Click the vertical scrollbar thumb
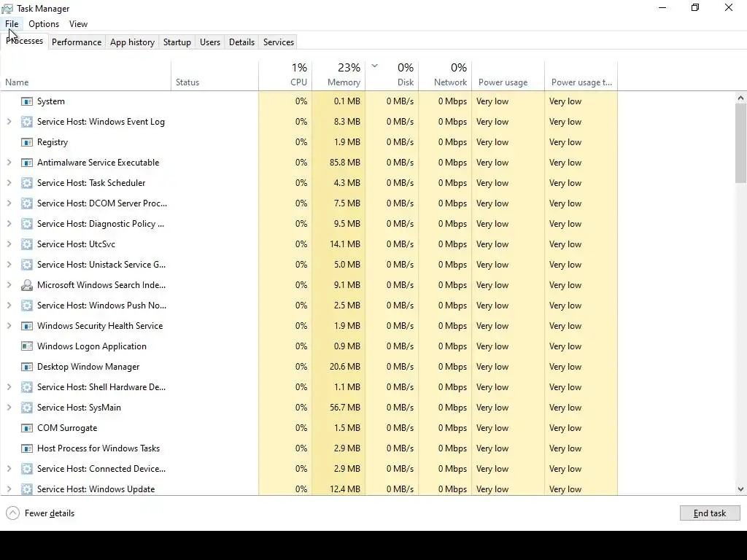747x560 pixels. tap(740, 143)
